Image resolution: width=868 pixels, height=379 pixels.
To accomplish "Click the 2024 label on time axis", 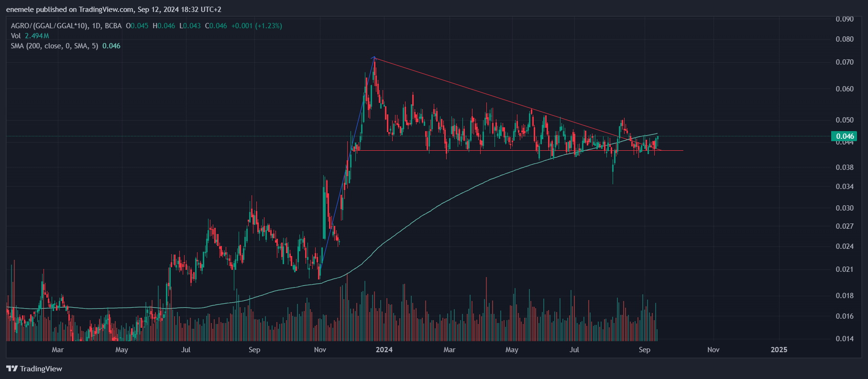I will click(384, 350).
